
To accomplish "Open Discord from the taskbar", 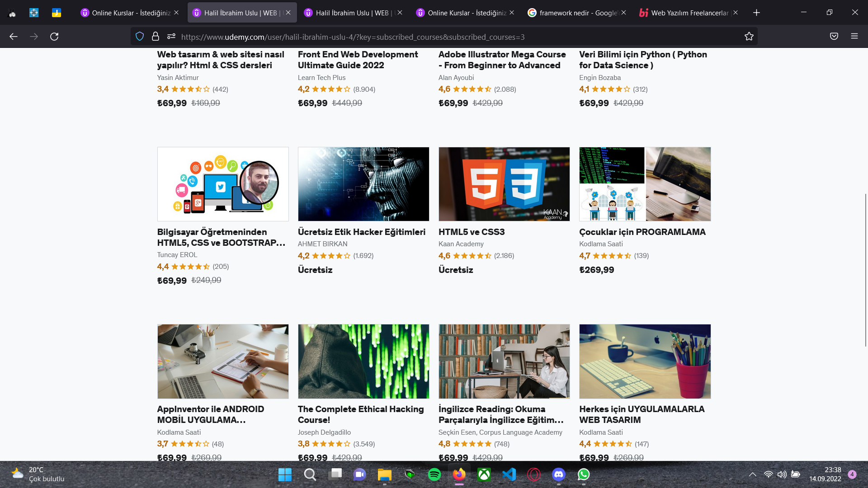I will click(559, 474).
